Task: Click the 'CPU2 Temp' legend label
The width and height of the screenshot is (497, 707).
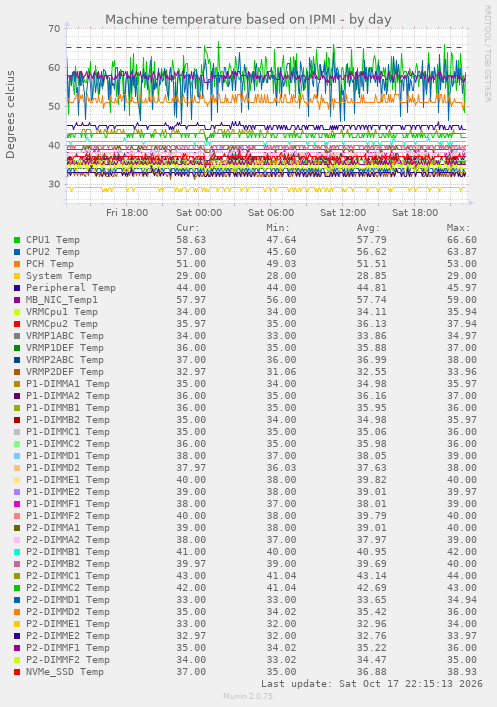Action: [53, 252]
